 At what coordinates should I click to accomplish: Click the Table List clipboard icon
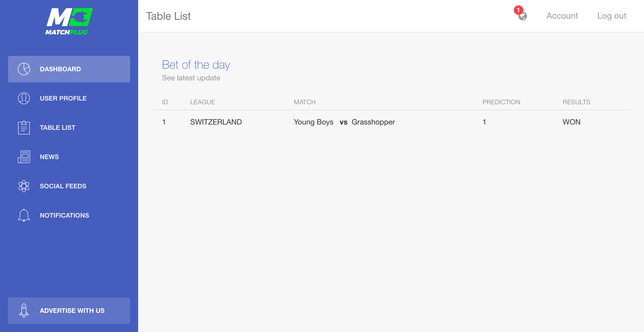click(x=24, y=128)
